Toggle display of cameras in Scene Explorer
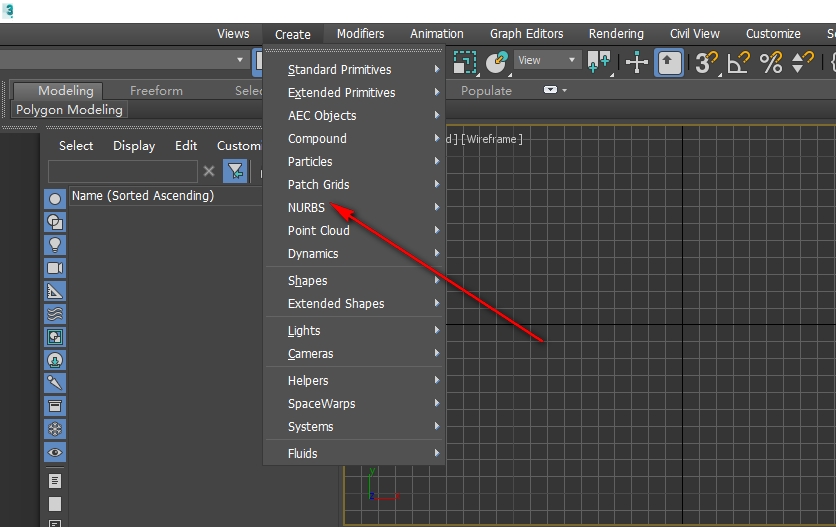The image size is (836, 527). (55, 268)
